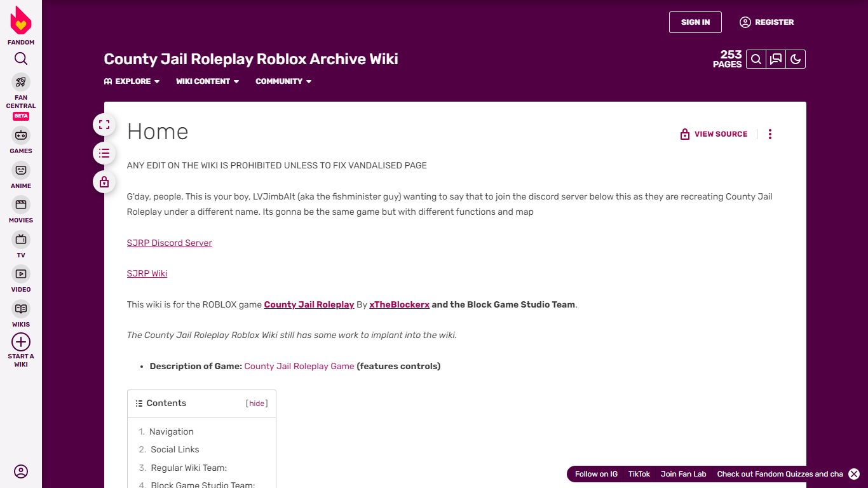Screen dimensions: 868x488
Task: Expand the Wiki Content menu
Action: coord(208,81)
